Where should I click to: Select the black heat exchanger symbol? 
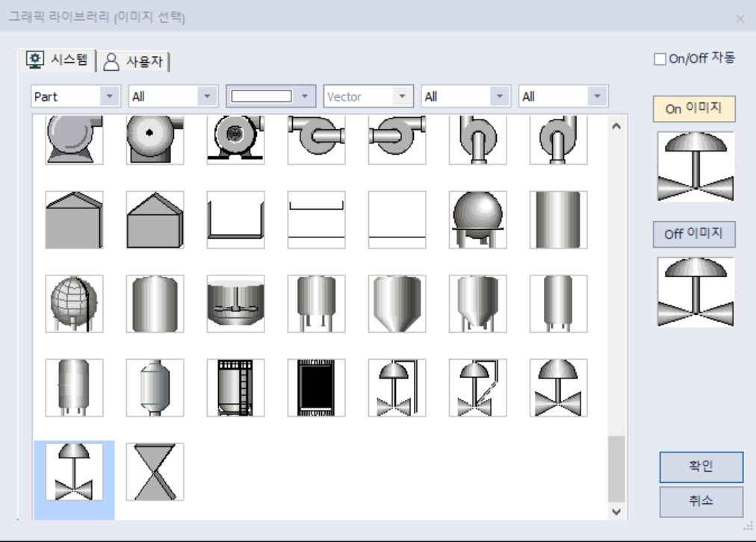click(x=316, y=387)
